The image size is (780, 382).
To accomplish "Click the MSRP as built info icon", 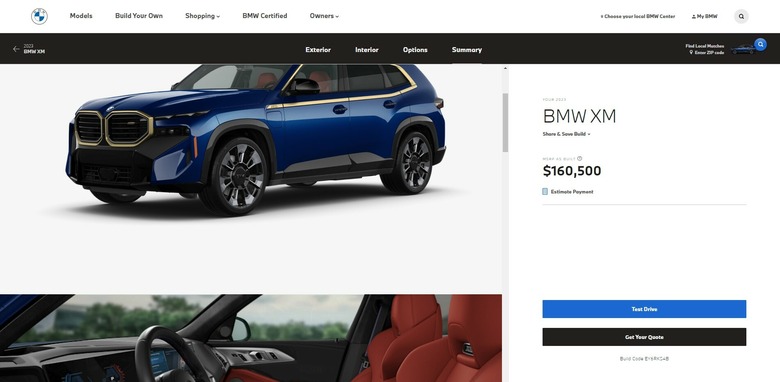I will pyautogui.click(x=580, y=159).
